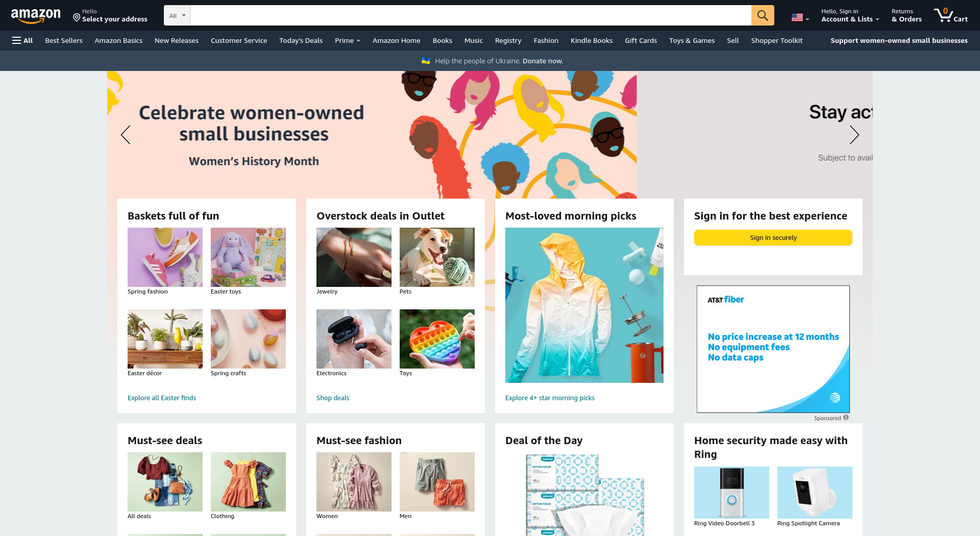The image size is (980, 536).
Task: Click the search magnifier button
Action: point(763,15)
